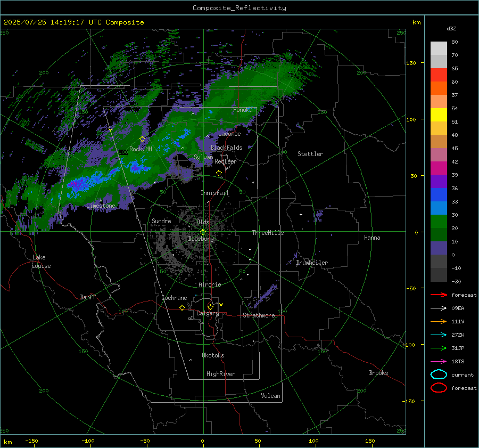Click the blue dBZ swatch between 36 and 33

pos(439,195)
